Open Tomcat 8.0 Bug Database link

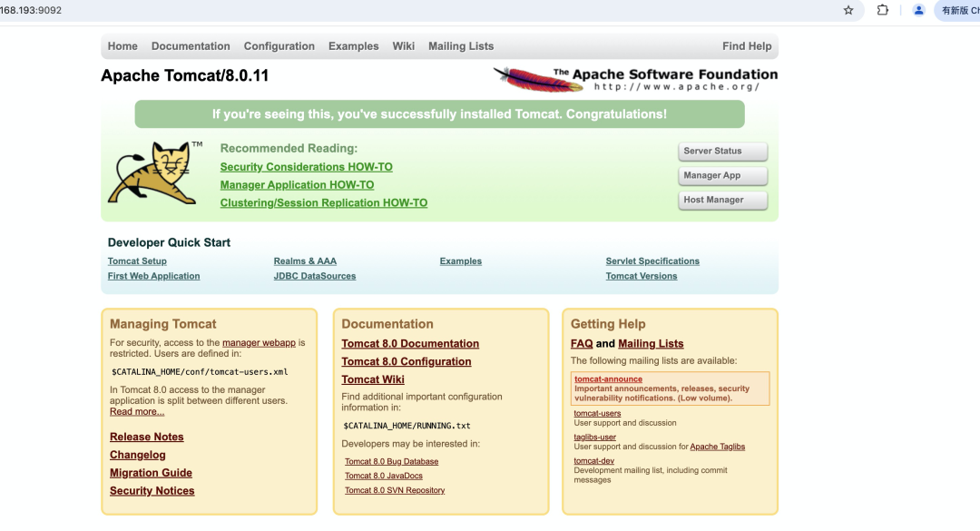click(x=391, y=462)
